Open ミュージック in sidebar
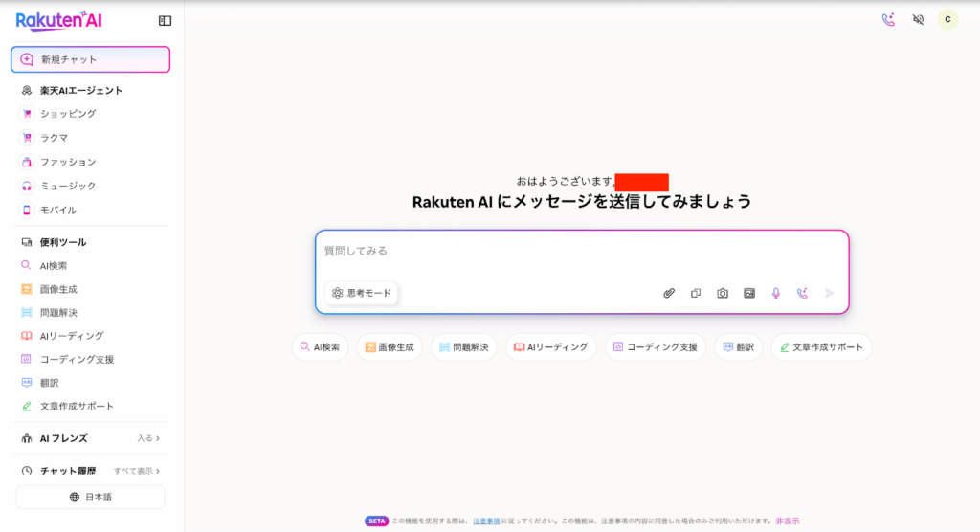 [x=68, y=186]
